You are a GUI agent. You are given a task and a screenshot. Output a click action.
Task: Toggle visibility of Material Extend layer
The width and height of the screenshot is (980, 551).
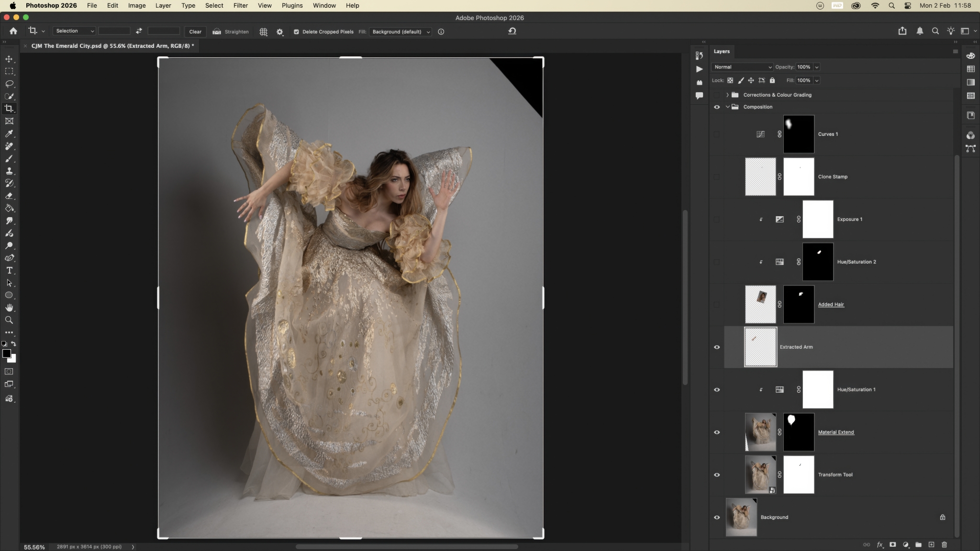pyautogui.click(x=717, y=432)
